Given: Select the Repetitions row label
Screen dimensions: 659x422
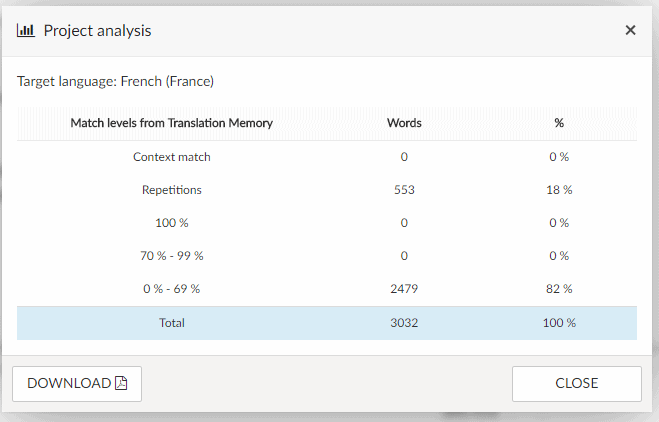Looking at the screenshot, I should 171,190.
